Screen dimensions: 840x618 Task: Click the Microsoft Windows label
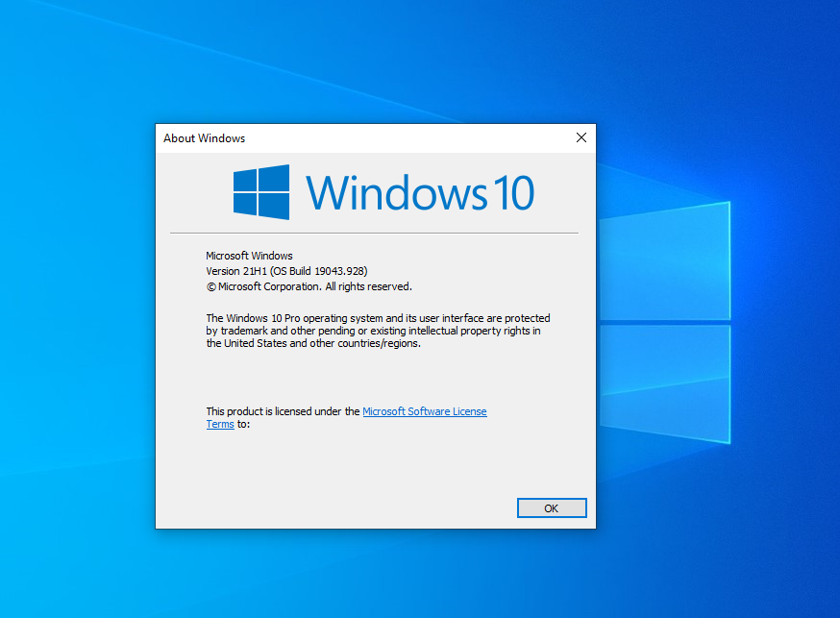pos(249,256)
